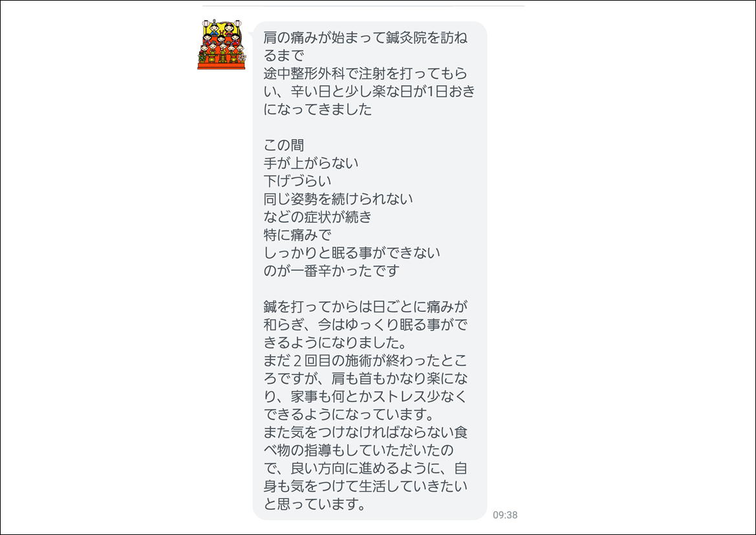The height and width of the screenshot is (535, 756).
Task: Click the text 途中整形外科で注射を打ってもら
Action: coord(365,73)
